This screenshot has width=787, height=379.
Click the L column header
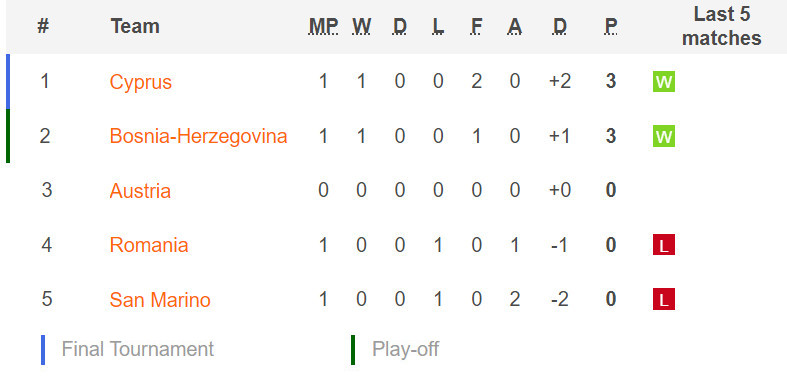(438, 26)
